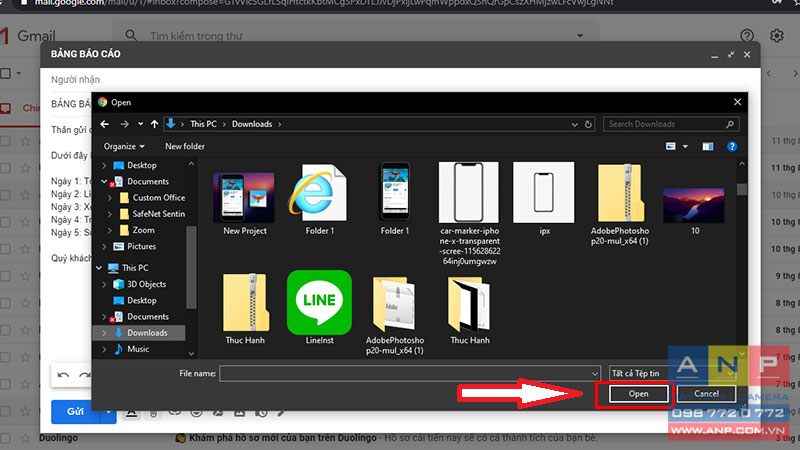Expand the Music tree node
The image size is (800, 450).
tap(105, 349)
